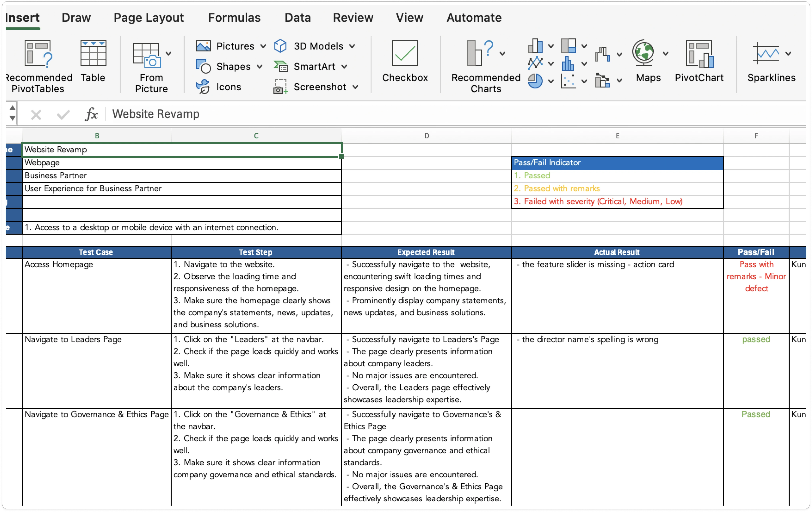The width and height of the screenshot is (812, 512).
Task: Switch to the Insert tab
Action: (x=22, y=18)
